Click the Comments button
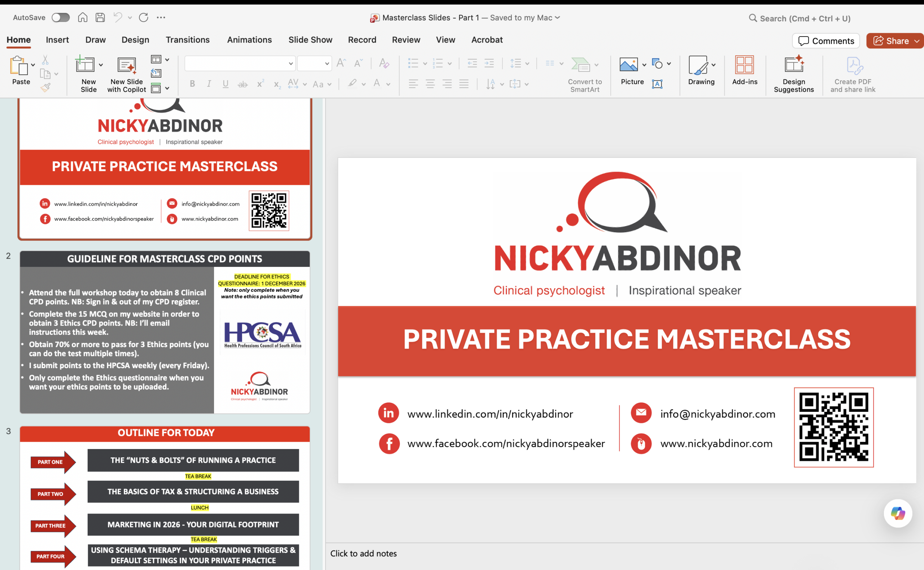The height and width of the screenshot is (570, 924). (x=826, y=41)
